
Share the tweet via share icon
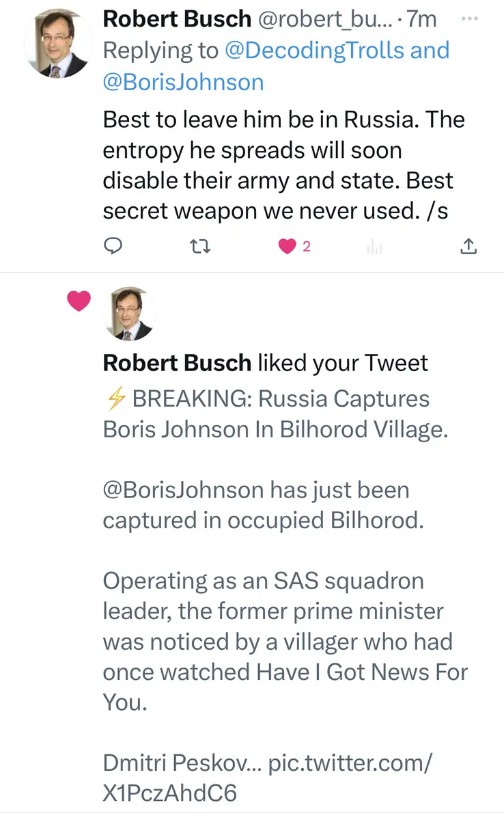(x=468, y=247)
